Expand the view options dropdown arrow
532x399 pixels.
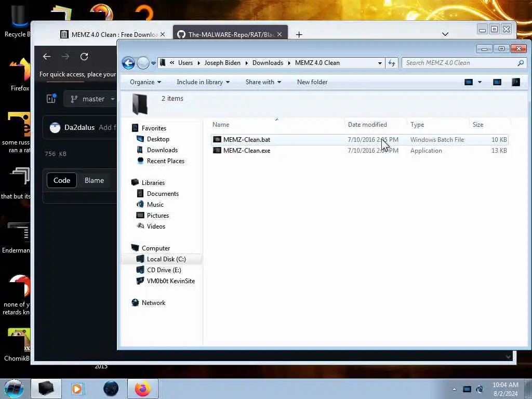(x=480, y=82)
